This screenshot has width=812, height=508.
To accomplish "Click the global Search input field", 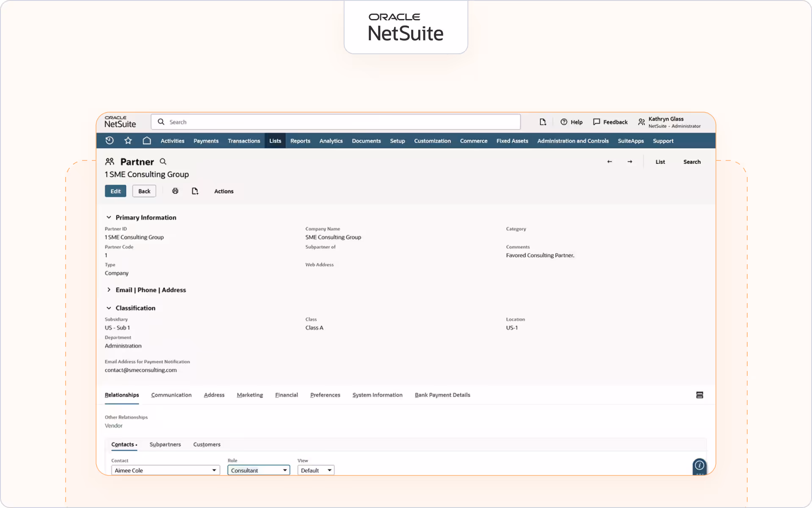I will [x=336, y=122].
